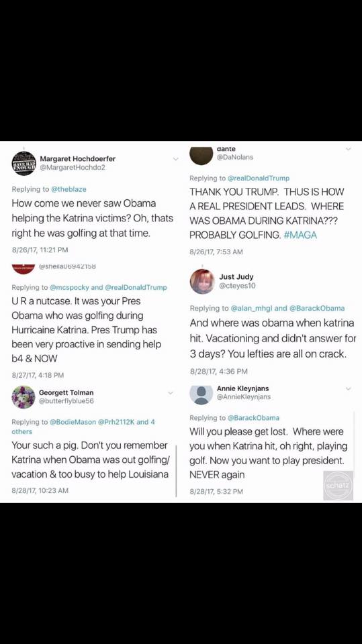
Task: Open Just Judy's profile photo
Action: pos(202,281)
